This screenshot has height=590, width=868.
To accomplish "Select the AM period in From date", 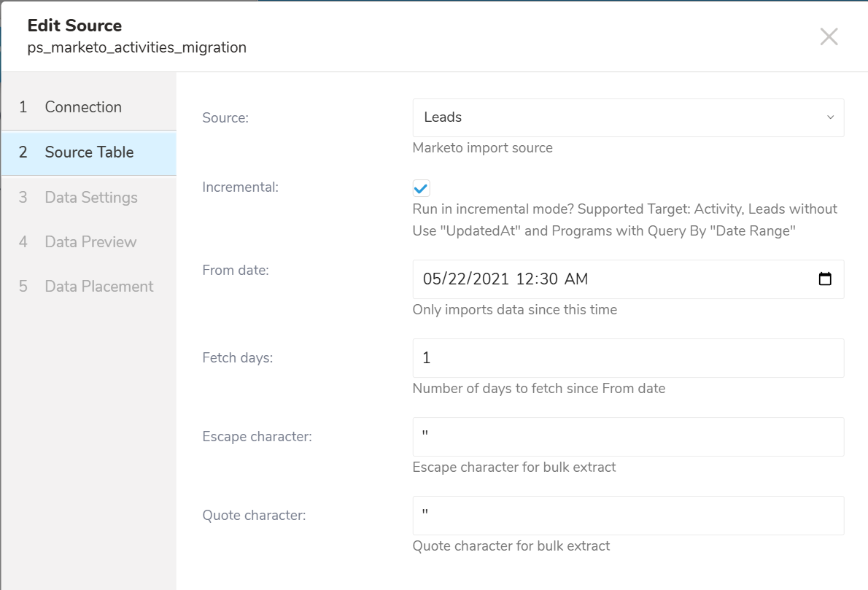I will tap(577, 279).
